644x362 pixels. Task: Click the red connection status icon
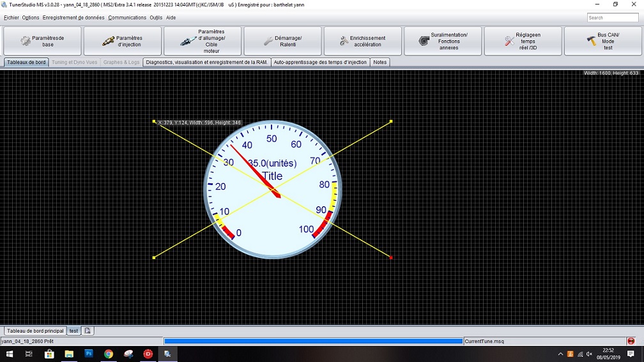(631, 342)
